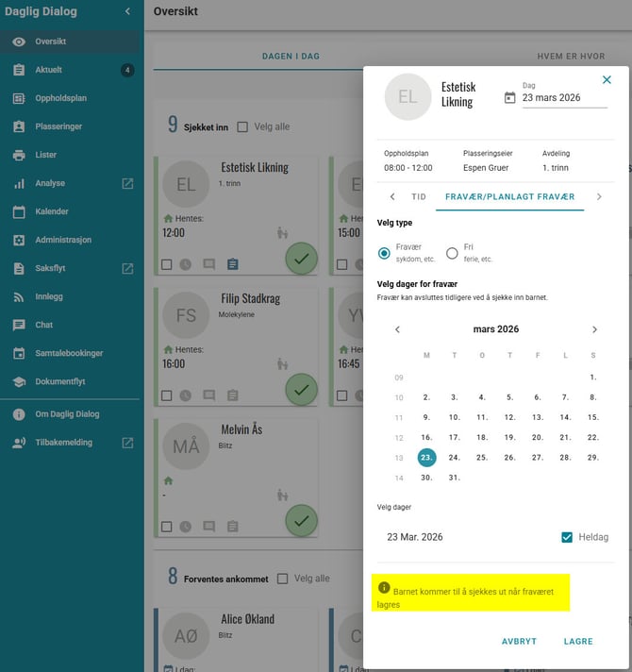
Task: Check Velg alle for Forventes ankommet
Action: (282, 579)
